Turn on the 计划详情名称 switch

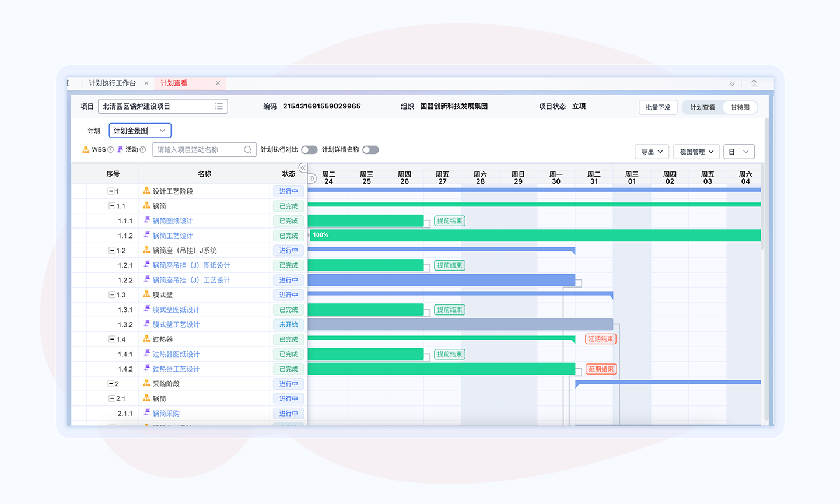click(x=370, y=150)
